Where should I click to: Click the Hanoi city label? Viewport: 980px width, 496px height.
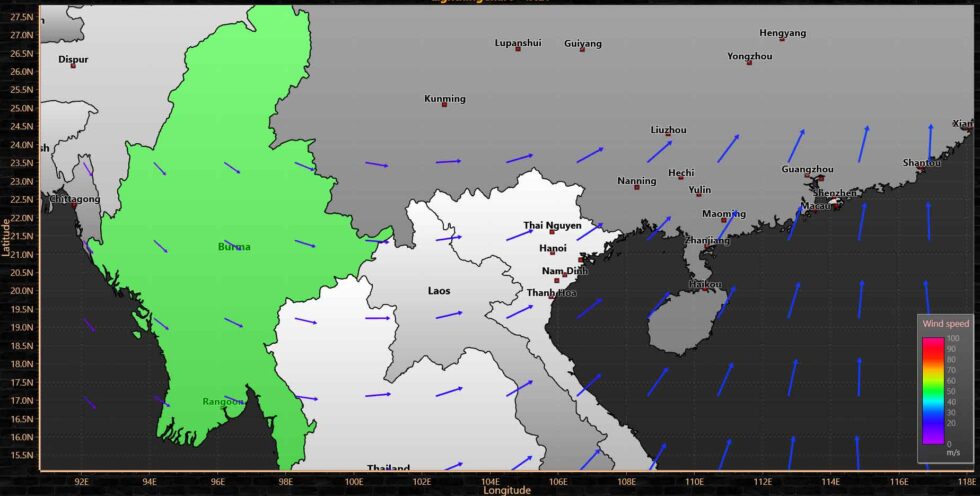552,248
